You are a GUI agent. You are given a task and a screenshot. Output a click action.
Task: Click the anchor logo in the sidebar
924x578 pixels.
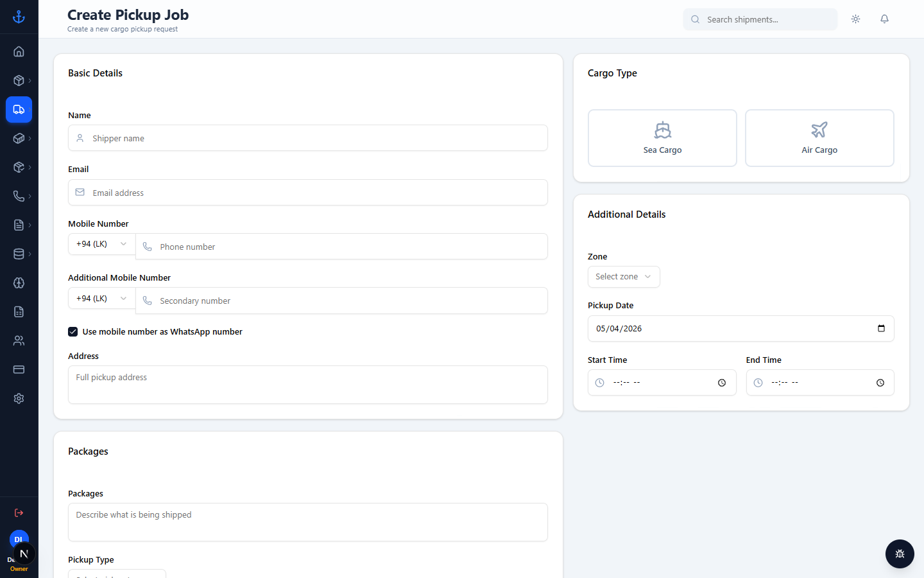[x=19, y=17]
